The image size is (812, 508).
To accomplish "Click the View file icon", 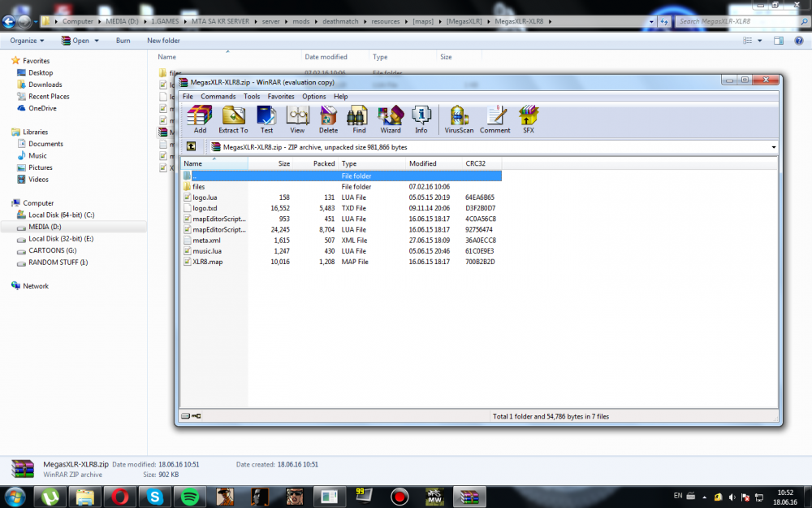I will [x=297, y=119].
